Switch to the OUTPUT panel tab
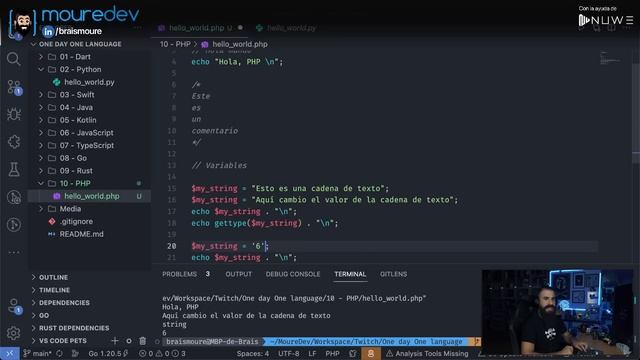640x360 pixels. tap(239, 274)
